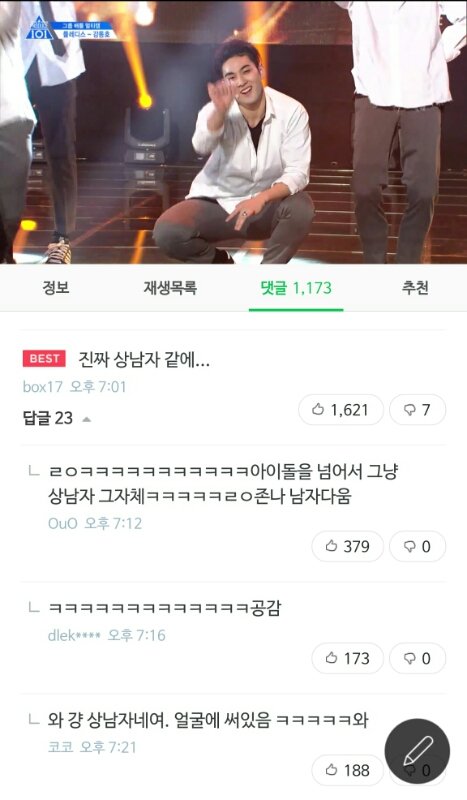
Task: Like the BEST comment with 1,621 likes
Action: pyautogui.click(x=340, y=410)
